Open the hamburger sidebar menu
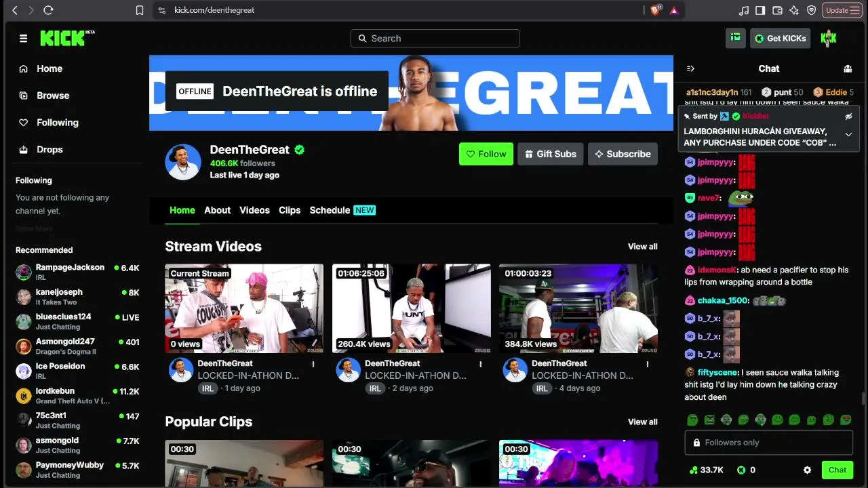The height and width of the screenshot is (488, 868). click(23, 39)
